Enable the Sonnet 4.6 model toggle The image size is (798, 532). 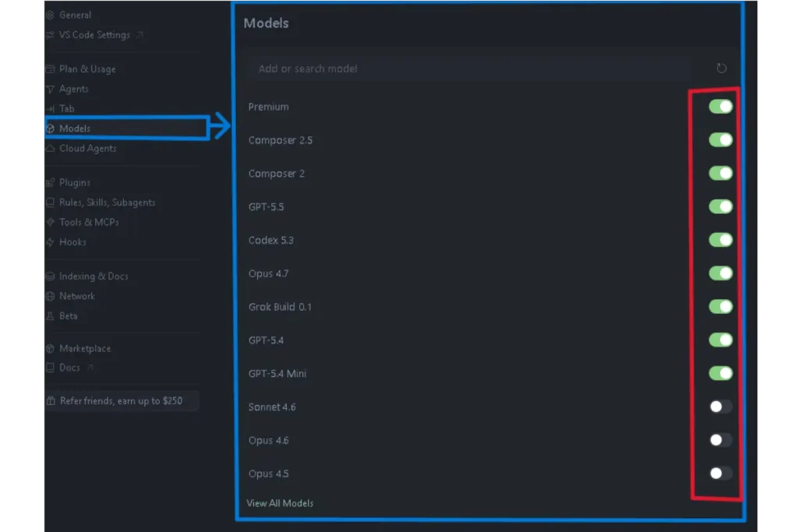coord(721,407)
